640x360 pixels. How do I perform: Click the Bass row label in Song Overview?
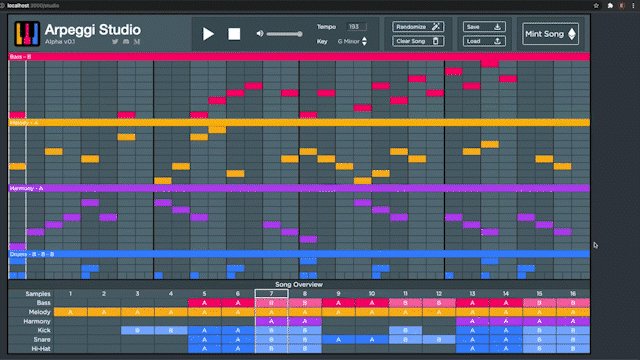pos(43,303)
